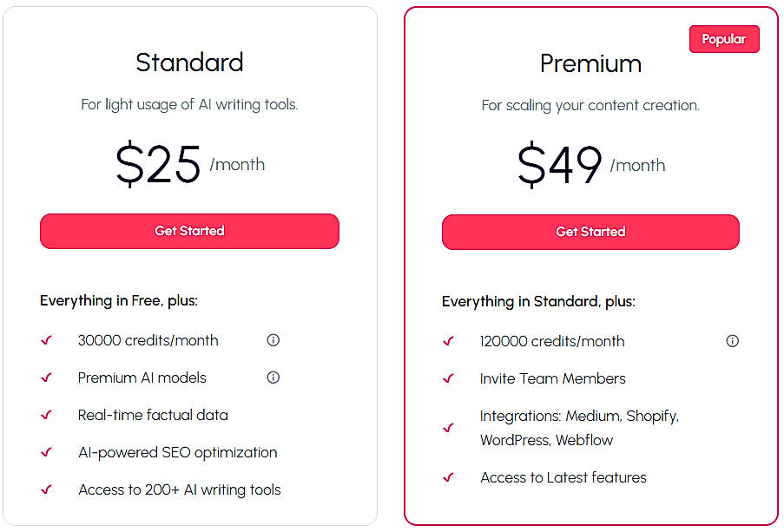
Task: Click checkmark beside Access to Latest features
Action: pos(449,477)
